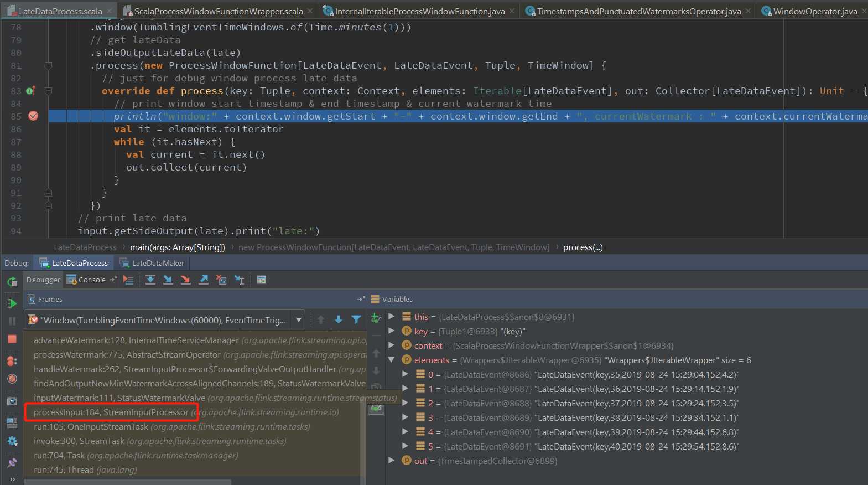Click the Rerun LateDataProcess debug icon
Image resolution: width=868 pixels, height=485 pixels.
12,282
